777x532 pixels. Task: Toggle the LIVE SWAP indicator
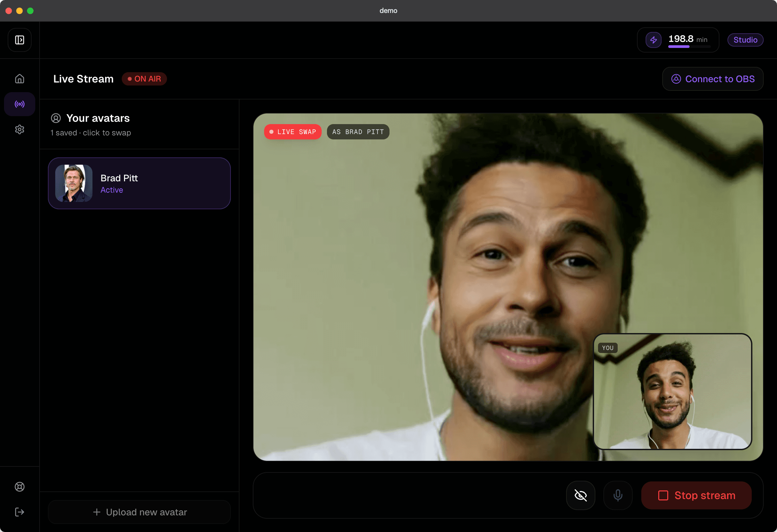pos(293,131)
